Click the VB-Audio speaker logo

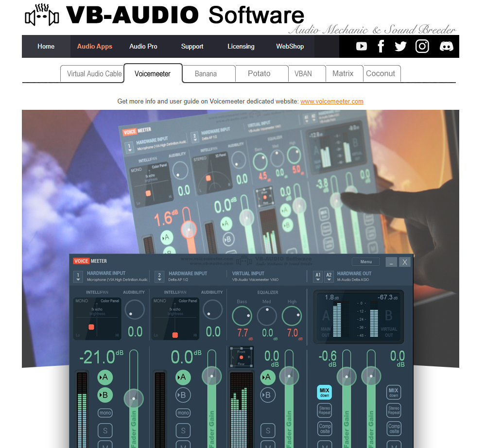pyautogui.click(x=42, y=15)
